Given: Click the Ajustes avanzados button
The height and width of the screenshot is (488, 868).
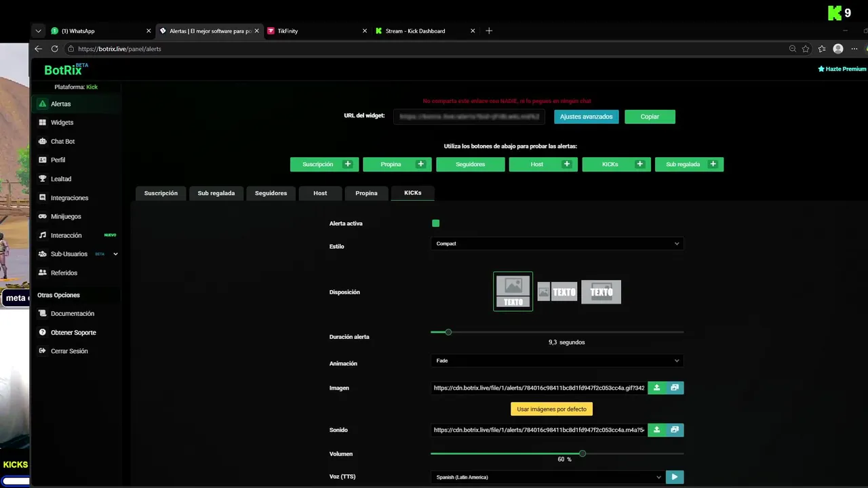Looking at the screenshot, I should pos(586,117).
